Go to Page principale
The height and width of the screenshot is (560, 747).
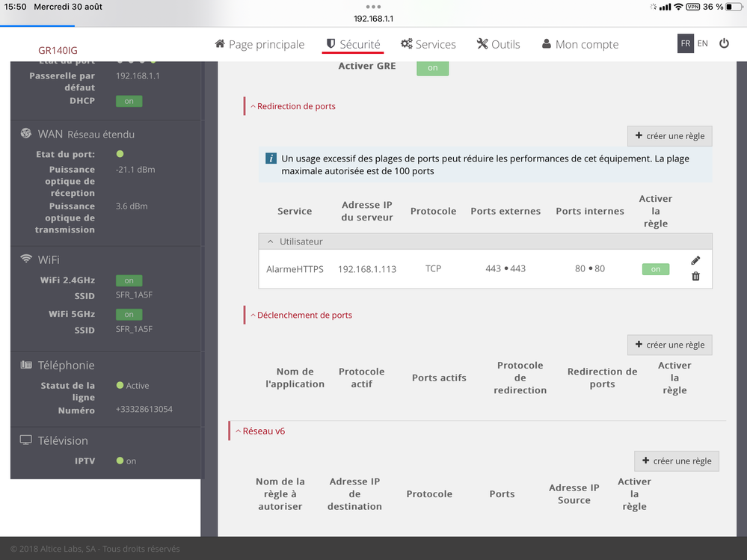tap(259, 44)
